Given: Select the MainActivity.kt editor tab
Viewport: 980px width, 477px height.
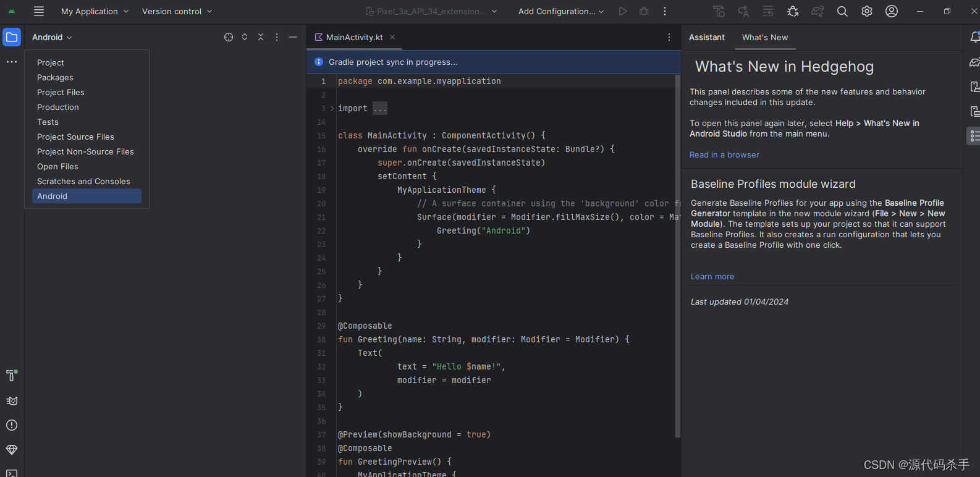Looking at the screenshot, I should (x=355, y=37).
